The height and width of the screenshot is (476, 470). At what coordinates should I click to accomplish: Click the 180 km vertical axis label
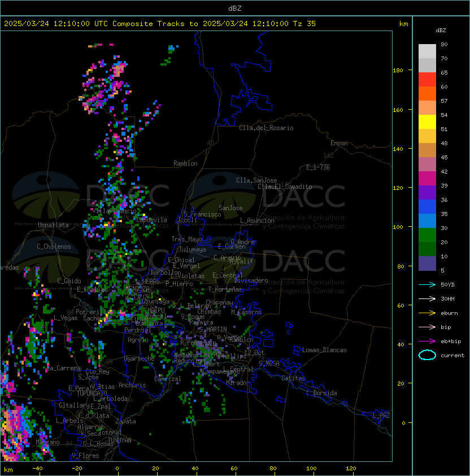398,70
